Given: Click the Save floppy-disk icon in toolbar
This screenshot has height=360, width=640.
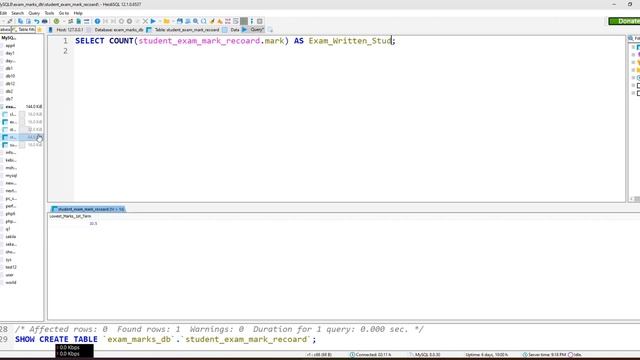Looking at the screenshot, I should tap(180, 21).
